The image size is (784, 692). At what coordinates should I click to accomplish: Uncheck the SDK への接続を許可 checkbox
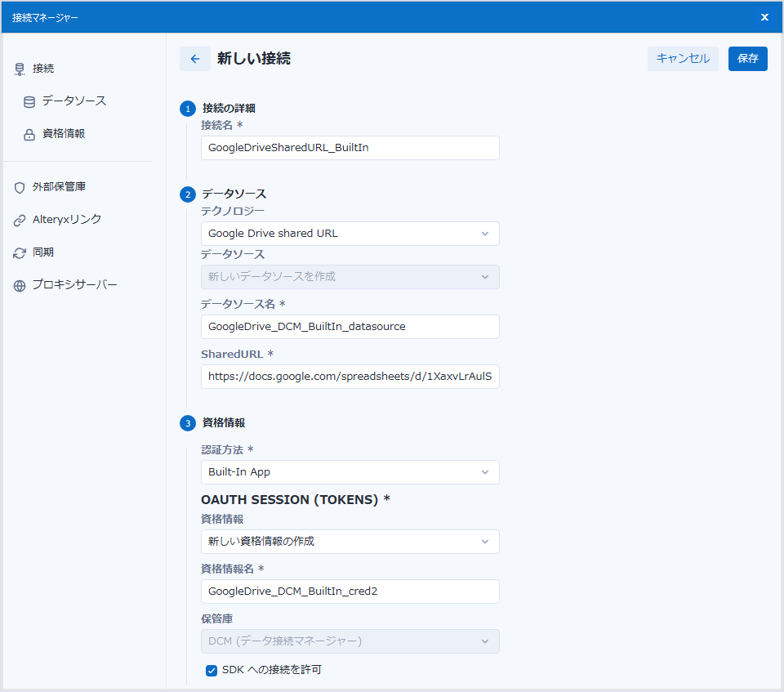(212, 671)
